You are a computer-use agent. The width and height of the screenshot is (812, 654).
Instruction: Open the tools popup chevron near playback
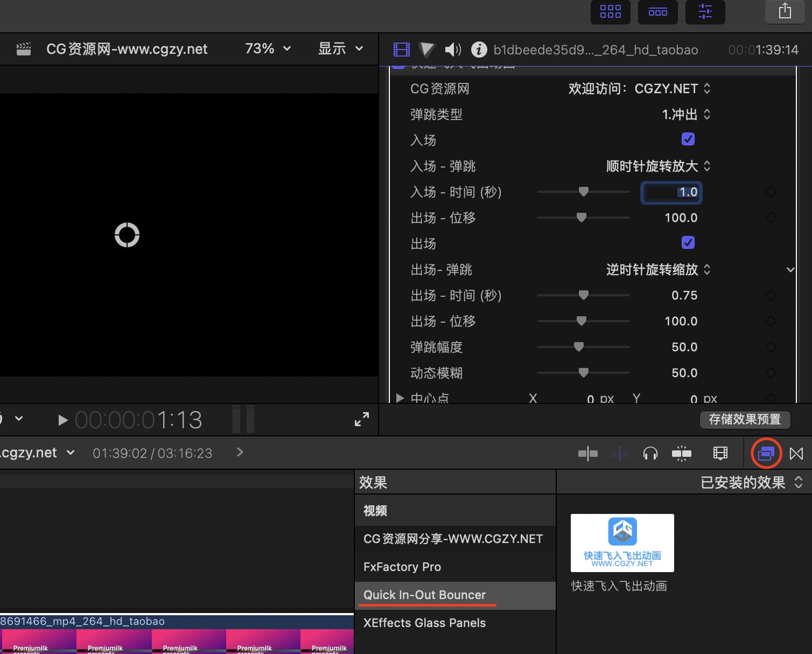tap(19, 419)
